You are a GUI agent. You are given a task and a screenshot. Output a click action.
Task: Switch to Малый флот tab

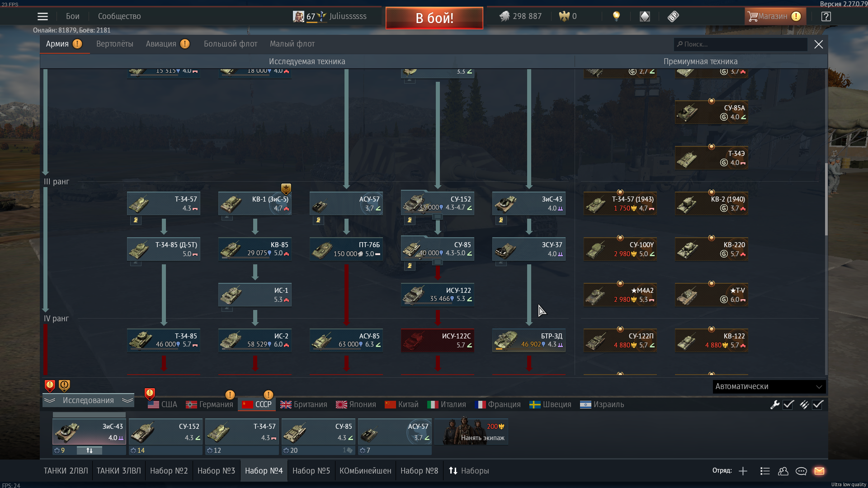tap(292, 44)
